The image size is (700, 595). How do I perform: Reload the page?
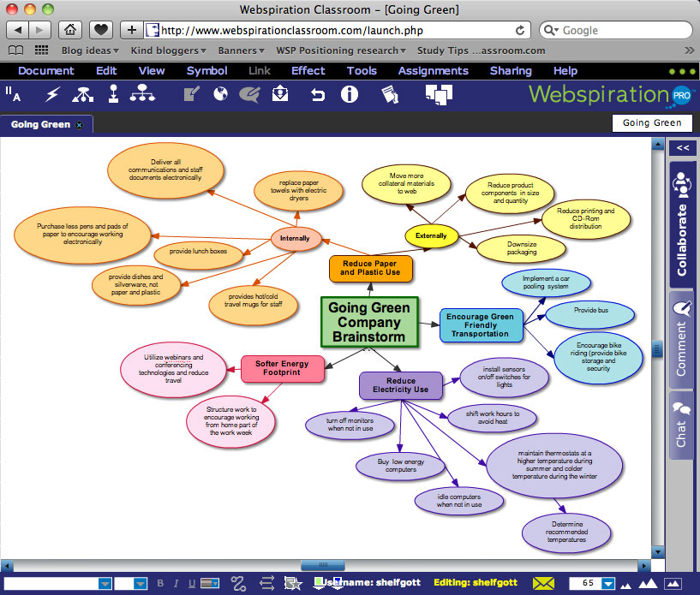[x=520, y=30]
